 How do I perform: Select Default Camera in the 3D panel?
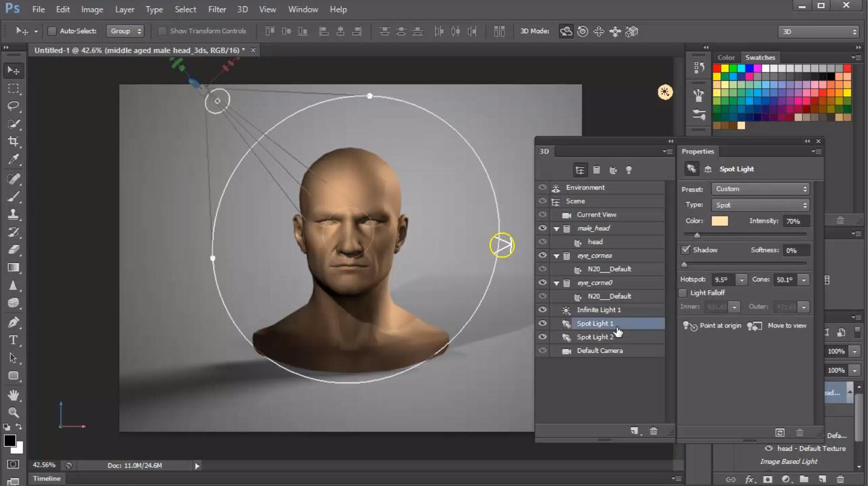(x=599, y=351)
